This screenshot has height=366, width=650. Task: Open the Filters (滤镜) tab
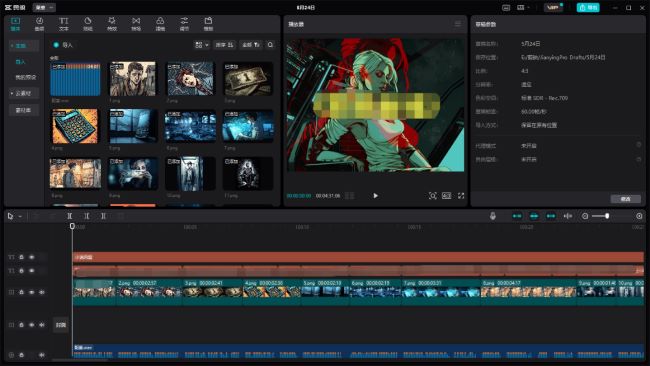[x=160, y=24]
